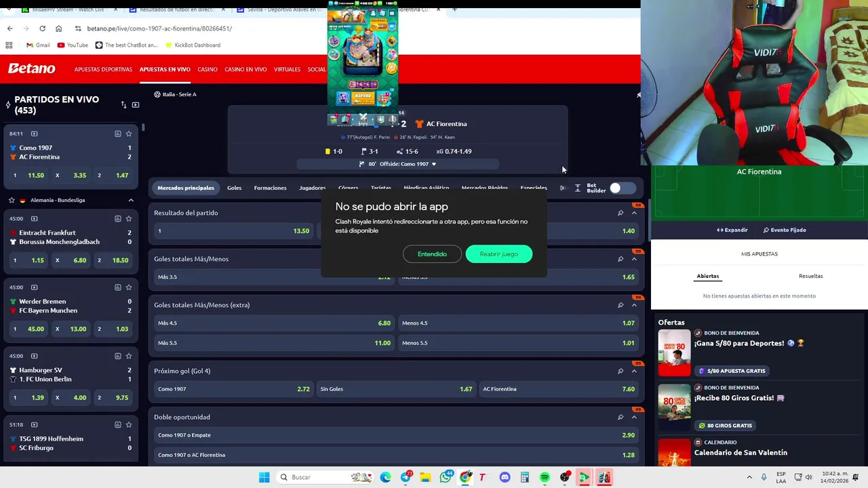Select Más 4.5 odds 6.80
The width and height of the screenshot is (868, 488).
[x=274, y=323]
